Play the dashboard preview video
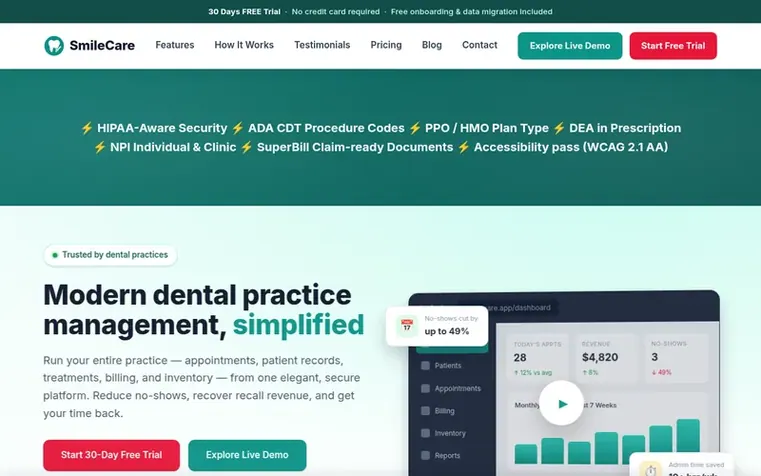 pos(562,403)
